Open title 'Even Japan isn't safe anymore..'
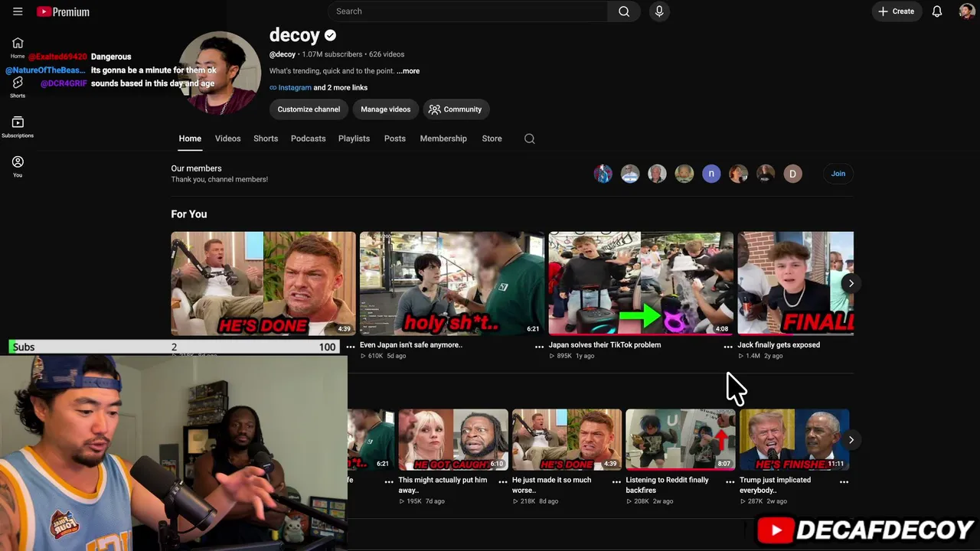This screenshot has height=551, width=980. point(411,345)
